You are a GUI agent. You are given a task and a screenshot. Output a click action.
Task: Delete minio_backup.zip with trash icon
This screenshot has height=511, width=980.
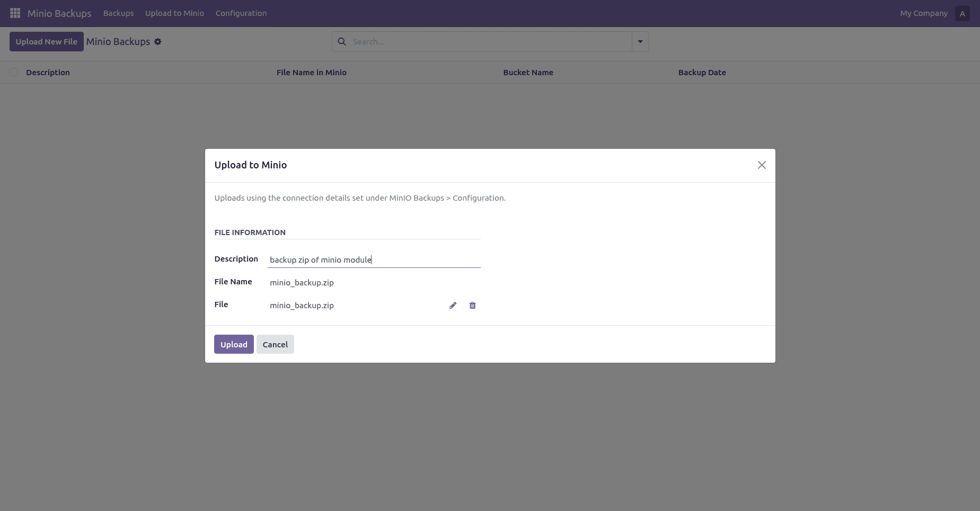[472, 306]
